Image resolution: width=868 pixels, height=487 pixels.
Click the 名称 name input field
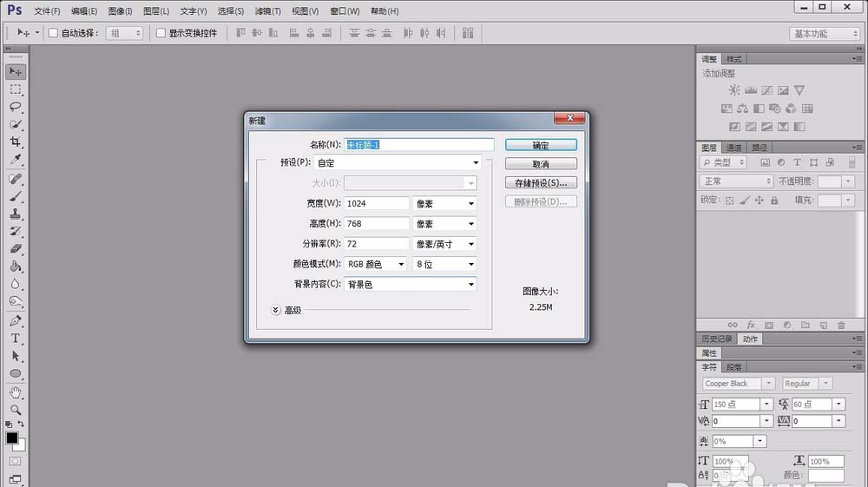[x=419, y=145]
